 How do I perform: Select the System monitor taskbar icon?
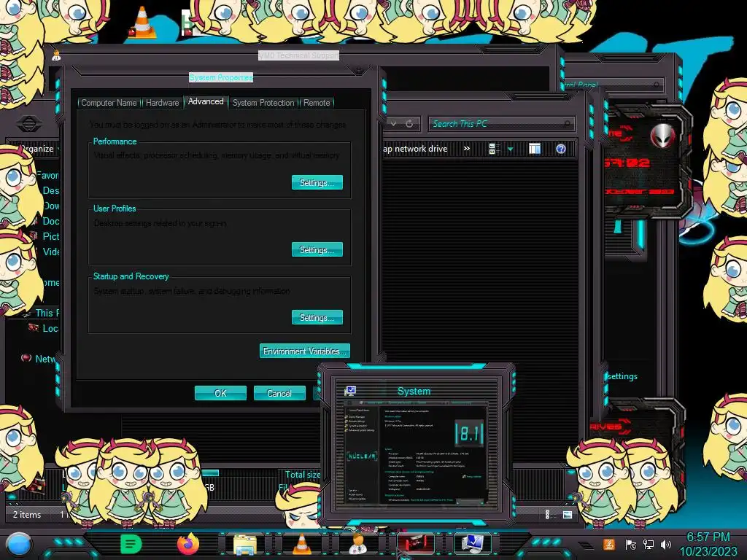pos(472,544)
